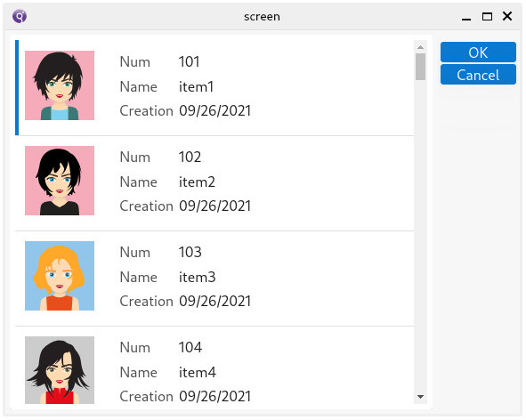This screenshot has width=526, height=420.
Task: Click the Creation label in item3 row
Action: click(x=146, y=302)
